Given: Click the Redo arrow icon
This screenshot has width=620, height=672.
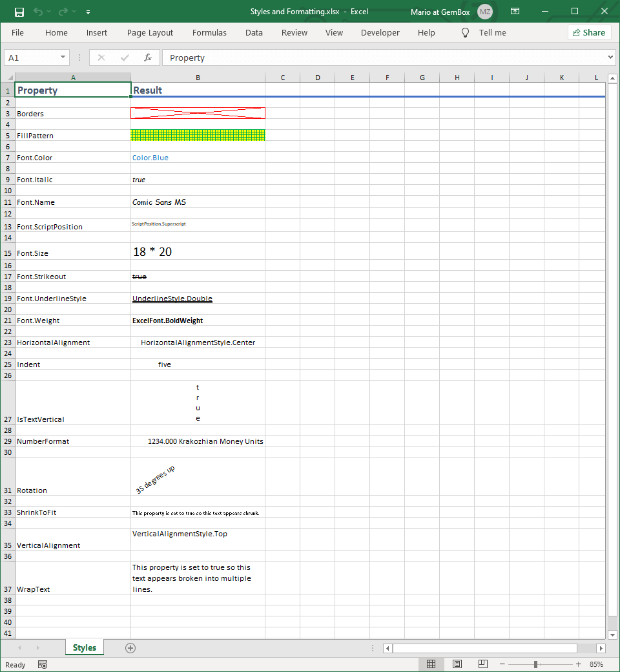Looking at the screenshot, I should [x=63, y=12].
